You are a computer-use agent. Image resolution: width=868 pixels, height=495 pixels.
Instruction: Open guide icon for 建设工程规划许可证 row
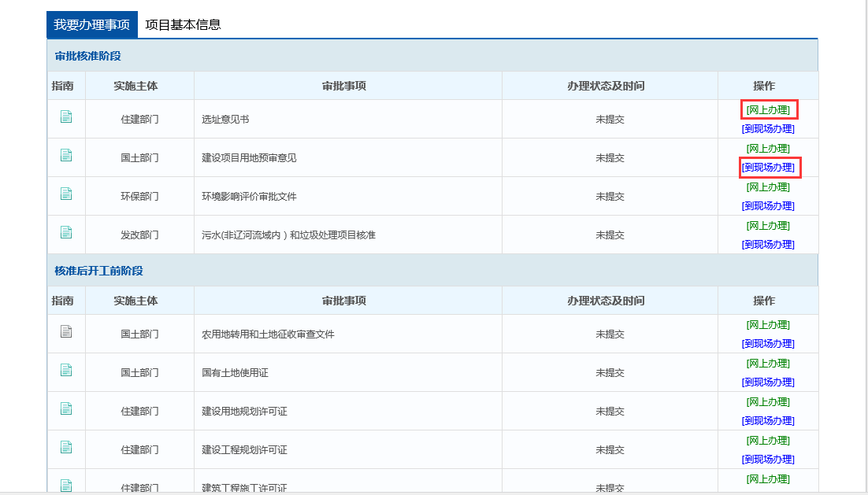click(66, 448)
